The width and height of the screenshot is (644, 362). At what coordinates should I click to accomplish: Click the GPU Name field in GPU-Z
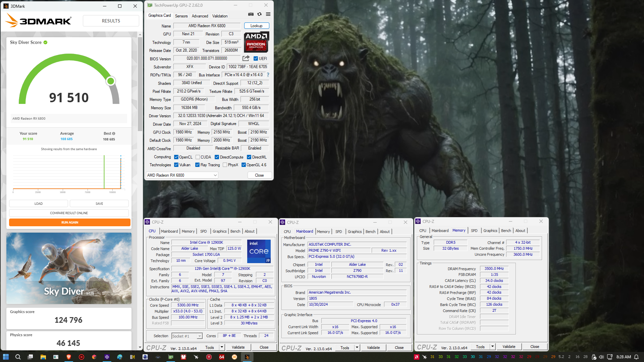point(207,26)
